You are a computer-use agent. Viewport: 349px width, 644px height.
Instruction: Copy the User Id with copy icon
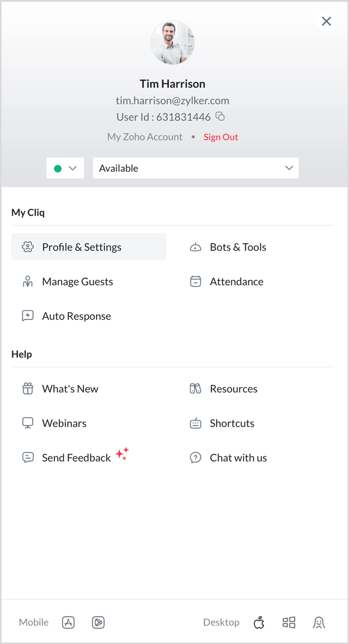(220, 117)
